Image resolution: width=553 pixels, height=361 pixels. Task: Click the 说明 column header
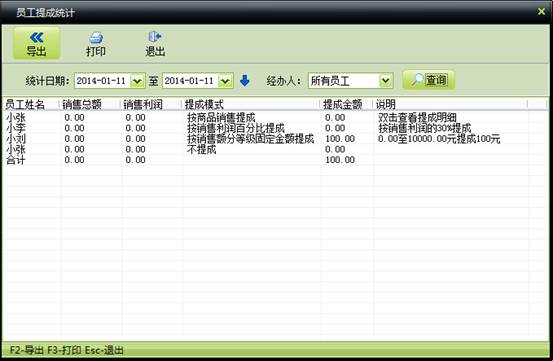coord(450,104)
